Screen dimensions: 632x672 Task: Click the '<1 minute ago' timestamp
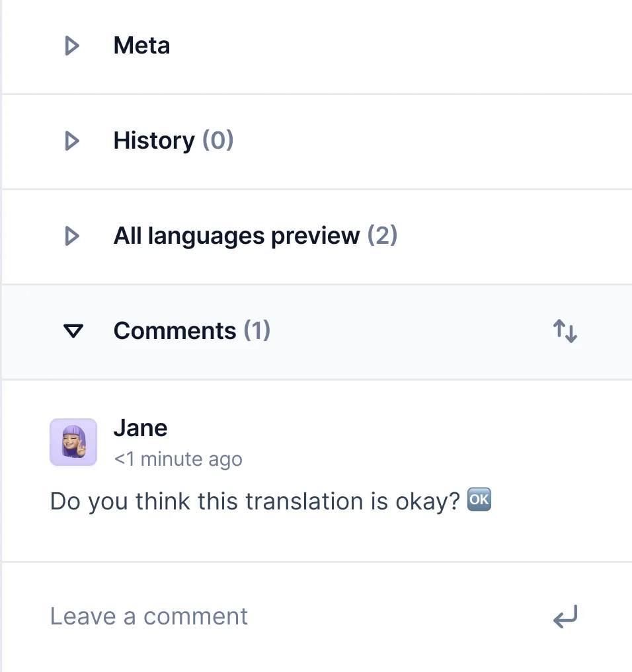coord(178,459)
